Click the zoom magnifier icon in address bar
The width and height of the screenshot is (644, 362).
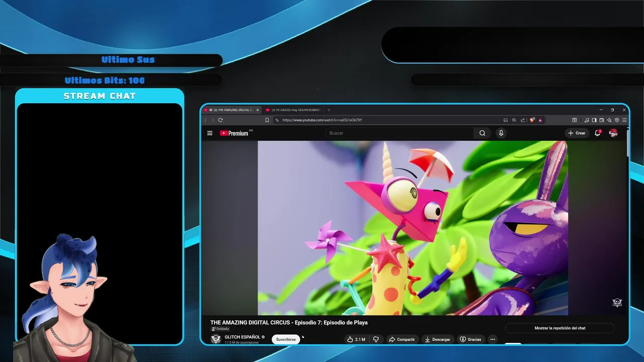[x=514, y=120]
